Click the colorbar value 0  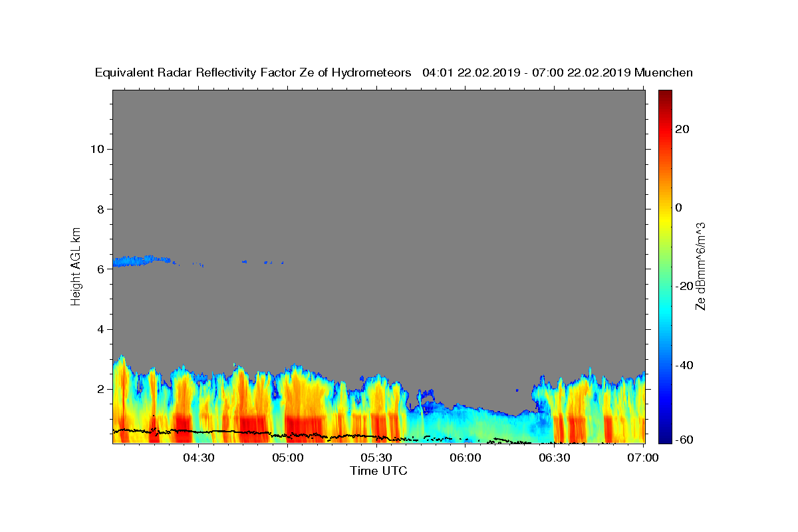point(679,207)
